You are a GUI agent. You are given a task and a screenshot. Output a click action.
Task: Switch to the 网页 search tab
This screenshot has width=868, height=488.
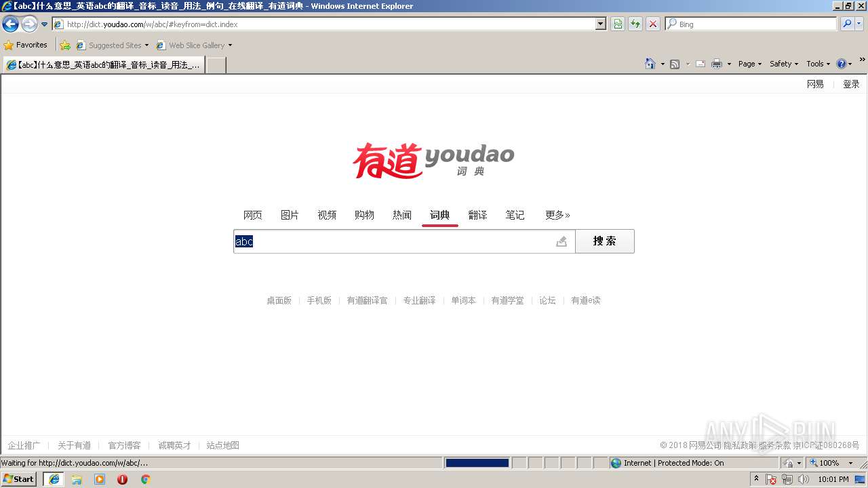point(253,215)
